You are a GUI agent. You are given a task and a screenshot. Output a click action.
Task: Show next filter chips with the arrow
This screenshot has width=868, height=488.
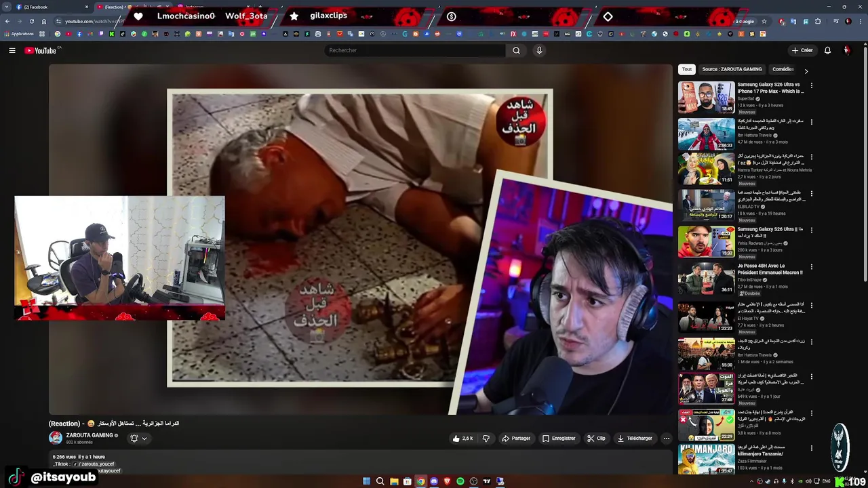(806, 70)
